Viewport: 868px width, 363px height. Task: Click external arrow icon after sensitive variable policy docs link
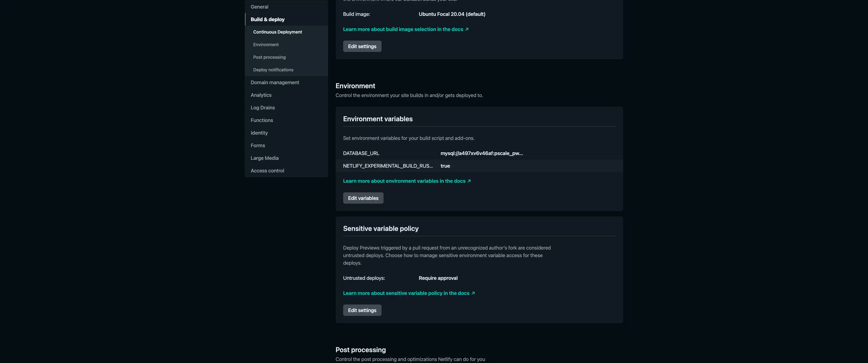473,293
